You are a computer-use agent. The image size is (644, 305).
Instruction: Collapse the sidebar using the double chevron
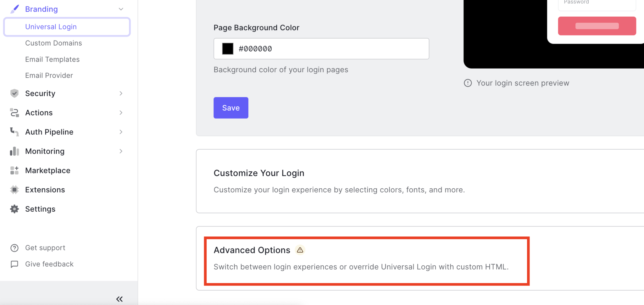[119, 299]
